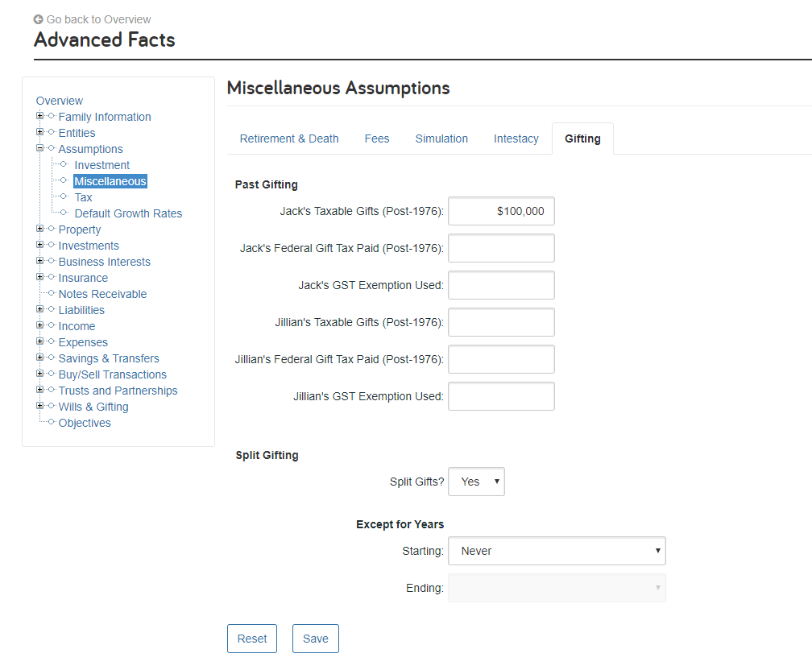The height and width of the screenshot is (670, 812).
Task: Select Liabilities in the sidebar
Action: [81, 310]
